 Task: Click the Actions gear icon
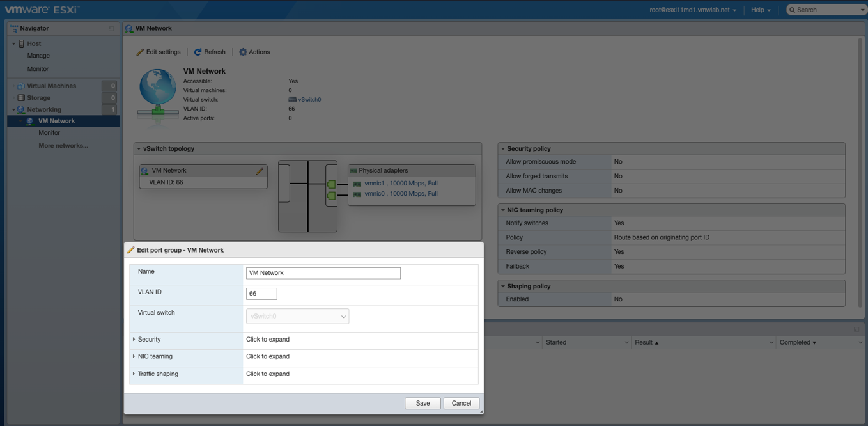point(243,52)
